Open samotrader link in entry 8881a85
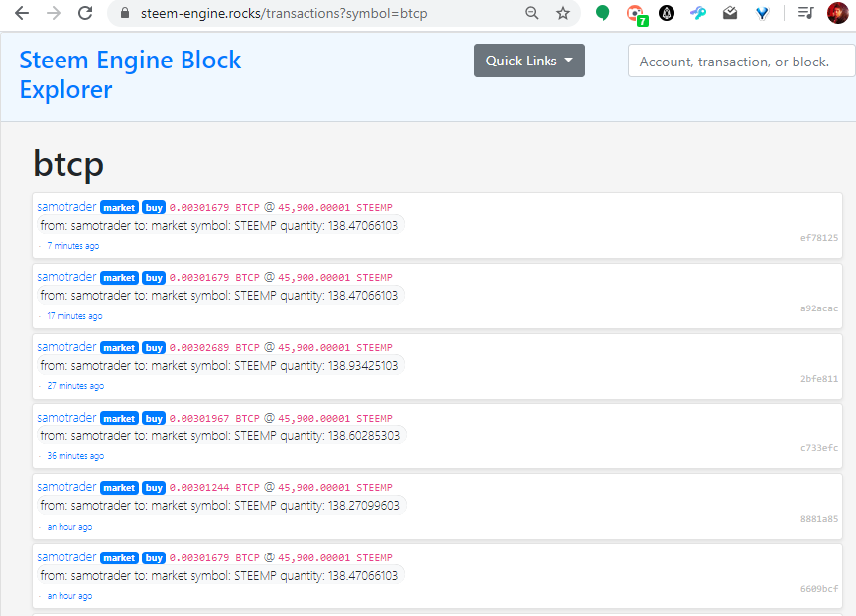Image resolution: width=856 pixels, height=616 pixels. [x=66, y=487]
